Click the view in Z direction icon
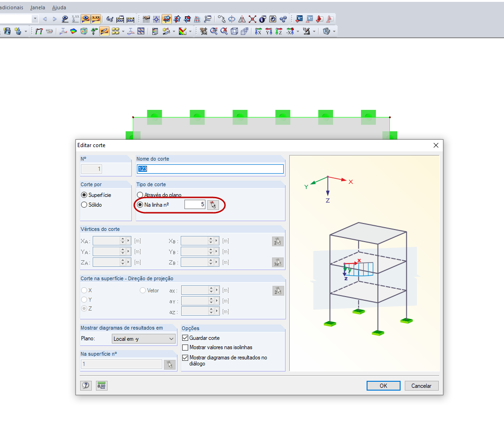 [x=279, y=31]
